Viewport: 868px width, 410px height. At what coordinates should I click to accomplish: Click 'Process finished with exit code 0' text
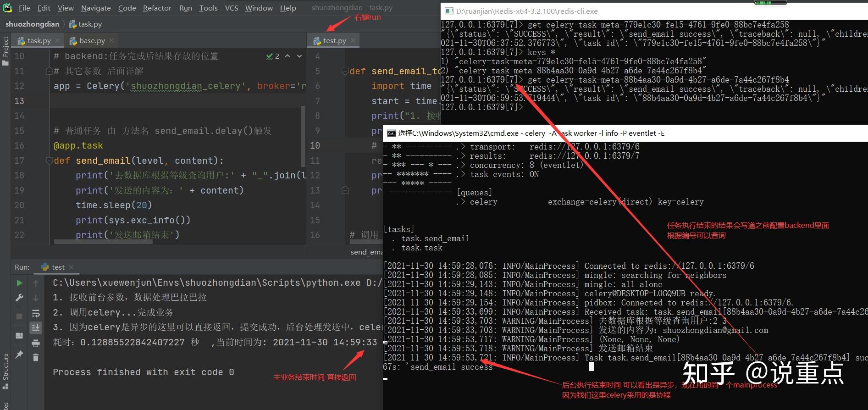click(x=144, y=372)
